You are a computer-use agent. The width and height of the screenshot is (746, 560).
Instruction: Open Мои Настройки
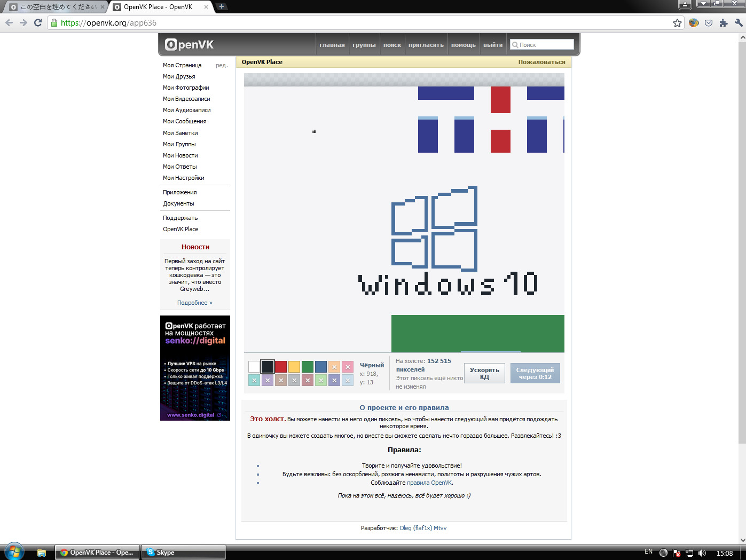pos(184,178)
